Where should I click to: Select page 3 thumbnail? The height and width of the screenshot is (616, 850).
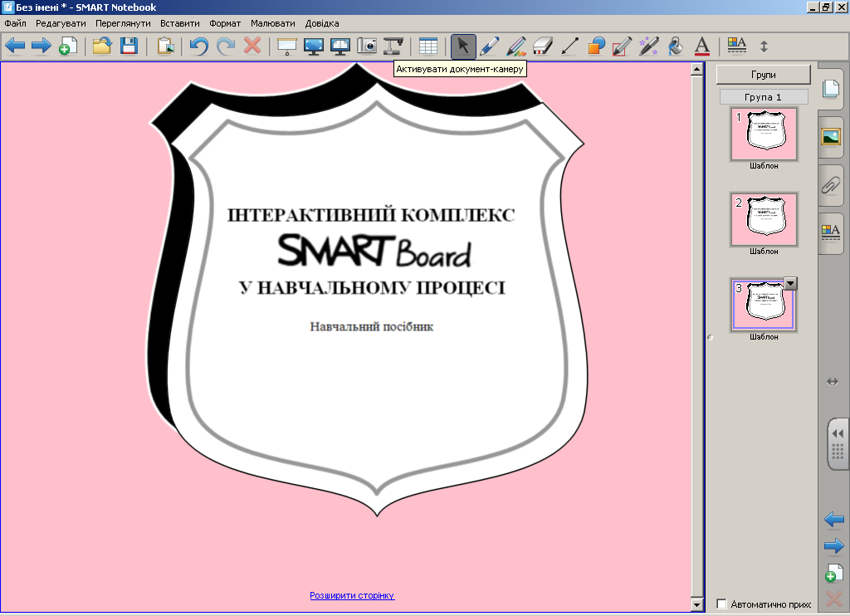click(764, 305)
